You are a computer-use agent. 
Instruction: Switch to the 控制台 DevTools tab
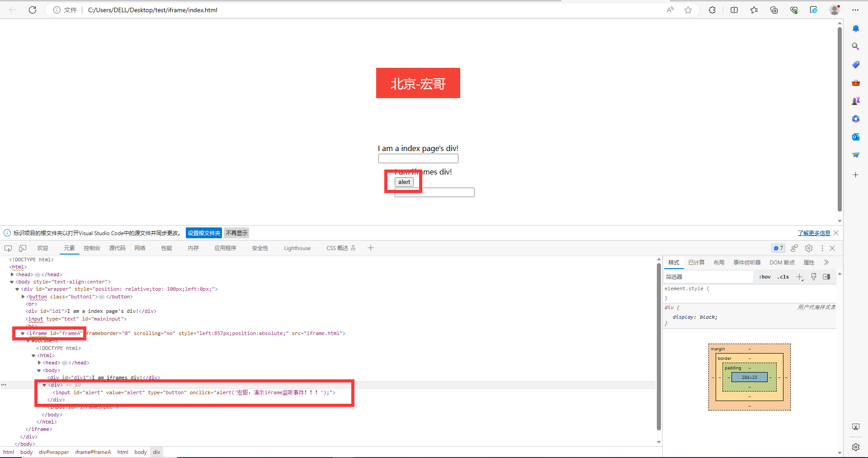click(92, 248)
